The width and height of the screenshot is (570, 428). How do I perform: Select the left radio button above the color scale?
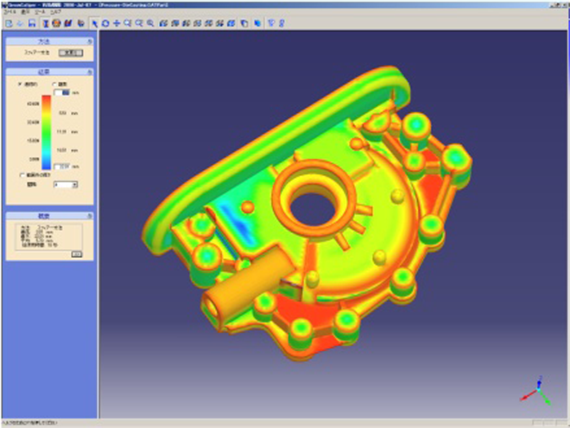pos(20,84)
